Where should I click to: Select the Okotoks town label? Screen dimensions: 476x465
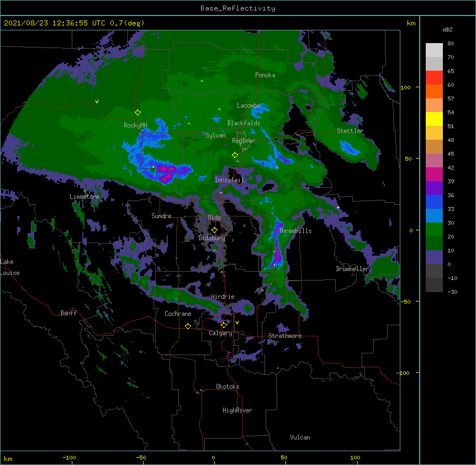(228, 387)
